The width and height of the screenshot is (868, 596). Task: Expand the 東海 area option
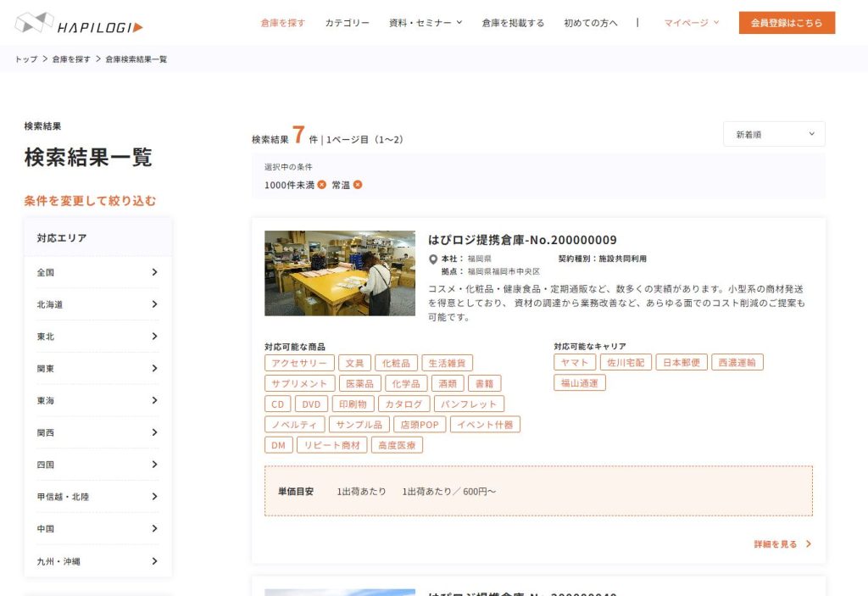click(x=97, y=400)
